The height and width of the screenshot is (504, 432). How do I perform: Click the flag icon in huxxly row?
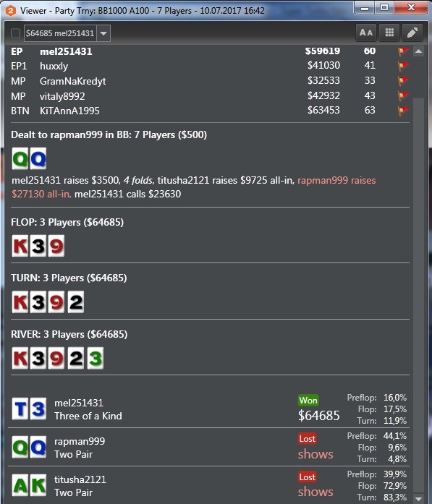click(x=403, y=66)
